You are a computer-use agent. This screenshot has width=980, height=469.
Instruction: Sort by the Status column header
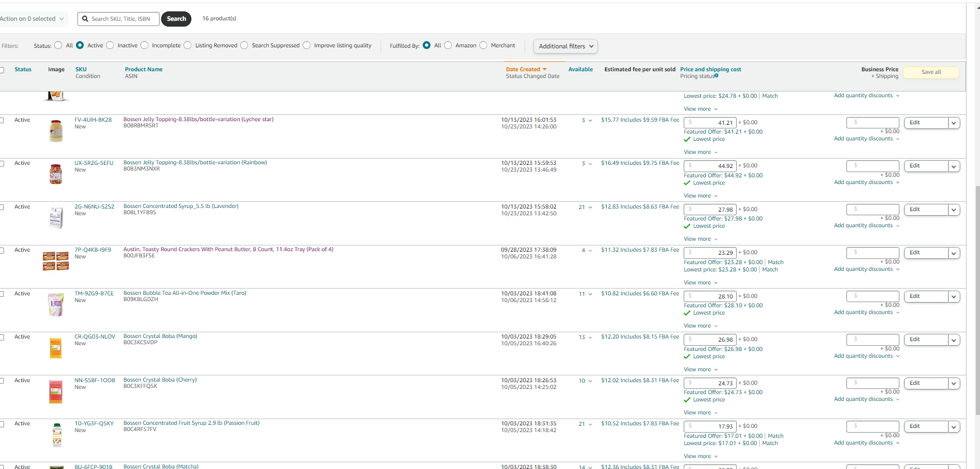(23, 70)
